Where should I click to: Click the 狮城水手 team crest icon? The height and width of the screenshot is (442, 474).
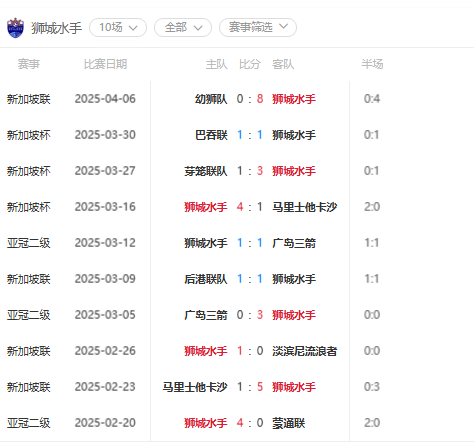point(15,28)
